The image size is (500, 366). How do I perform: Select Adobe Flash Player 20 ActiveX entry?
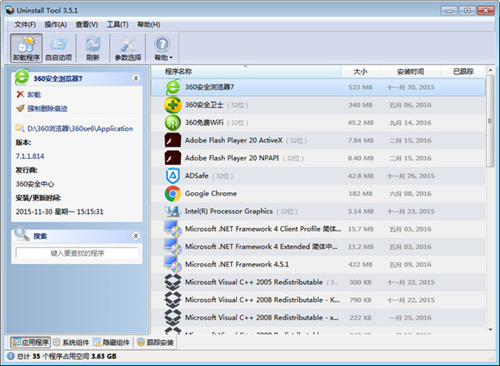coord(318,140)
